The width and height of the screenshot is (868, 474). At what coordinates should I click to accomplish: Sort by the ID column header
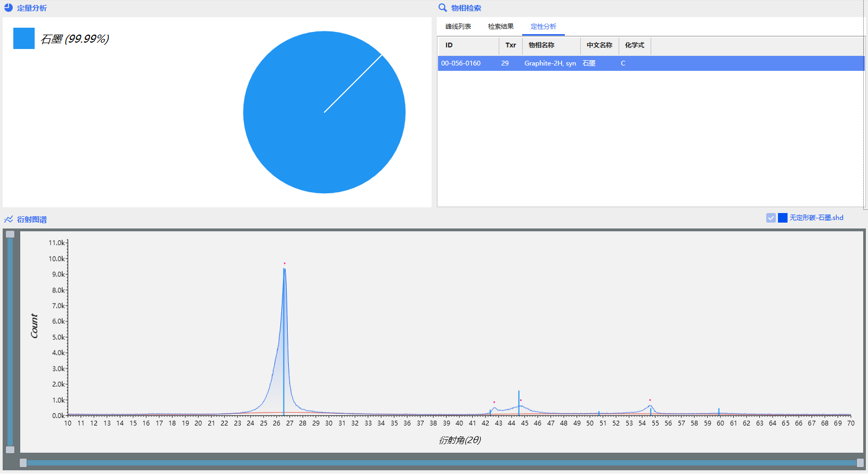pyautogui.click(x=449, y=45)
